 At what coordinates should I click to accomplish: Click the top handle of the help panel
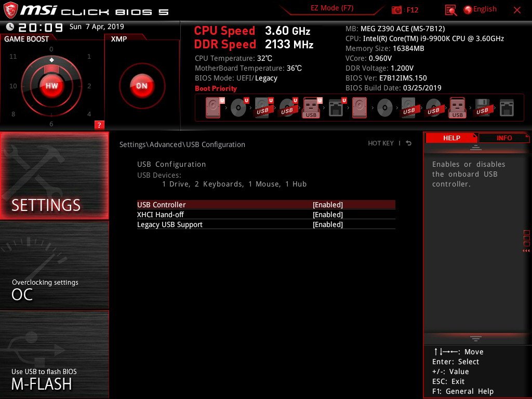coord(476,148)
